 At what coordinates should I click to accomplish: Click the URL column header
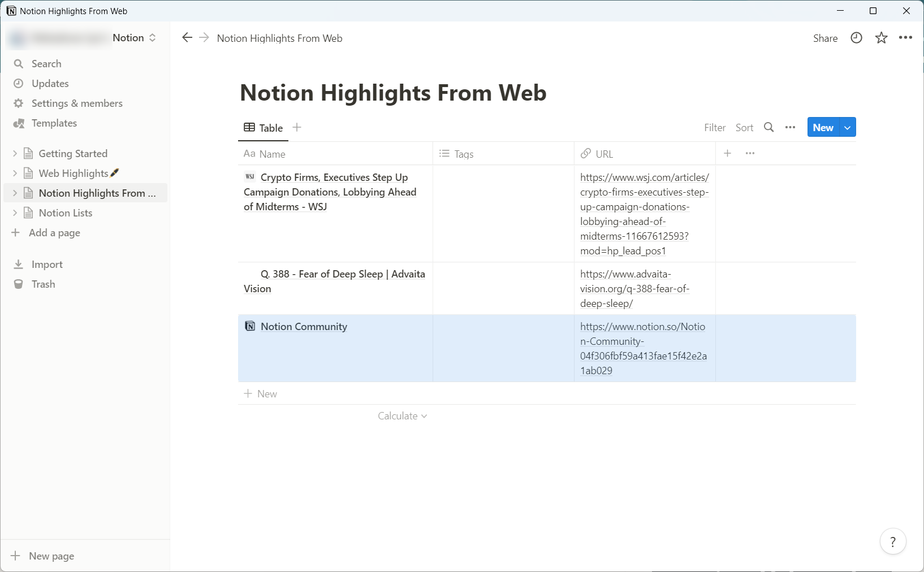(x=645, y=154)
